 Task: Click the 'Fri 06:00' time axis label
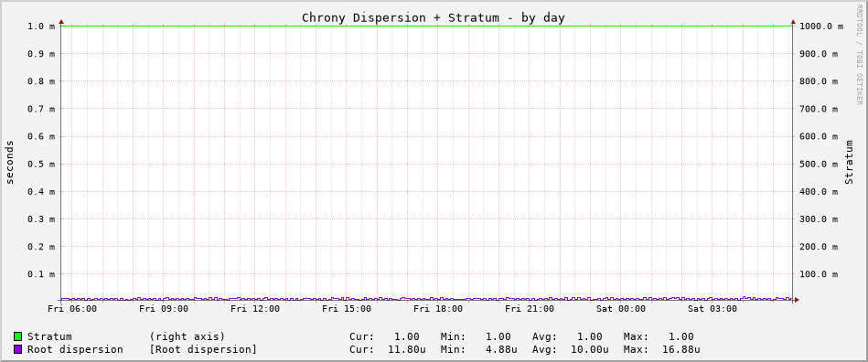[x=72, y=308]
